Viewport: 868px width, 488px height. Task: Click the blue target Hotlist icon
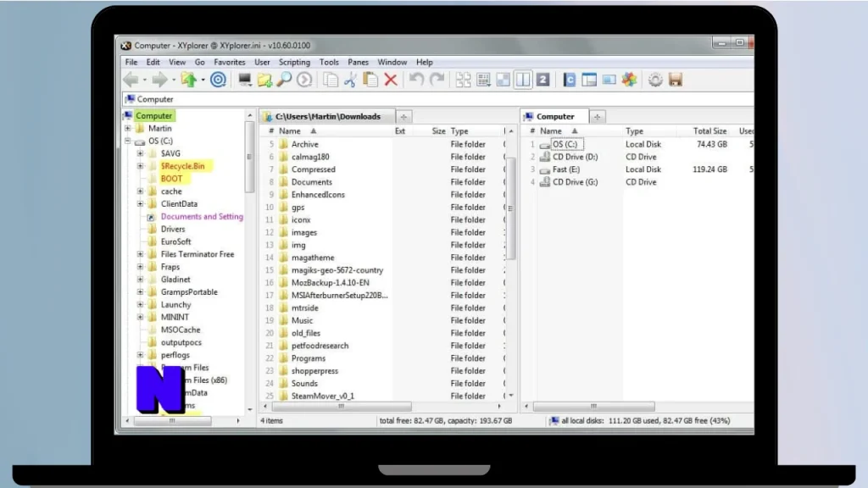pyautogui.click(x=218, y=80)
